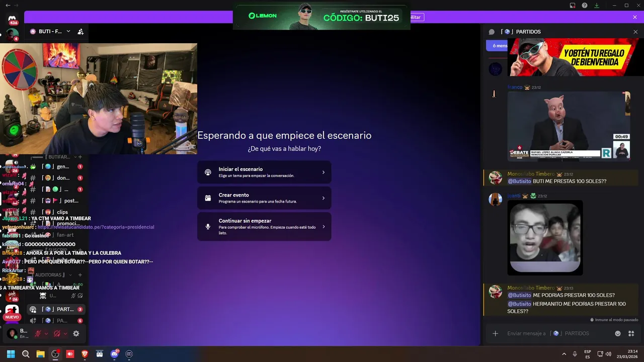644x362 pixels.
Task: Open Windows taskbar search
Action: [x=26, y=354]
